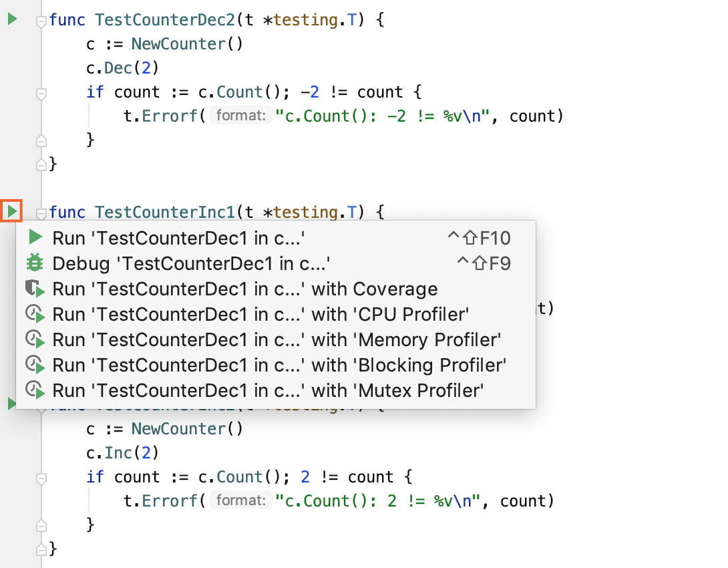Run 'TestCounterDec1' with 'Blocking Profiler'
Image resolution: width=728 pixels, height=568 pixels.
click(x=276, y=366)
